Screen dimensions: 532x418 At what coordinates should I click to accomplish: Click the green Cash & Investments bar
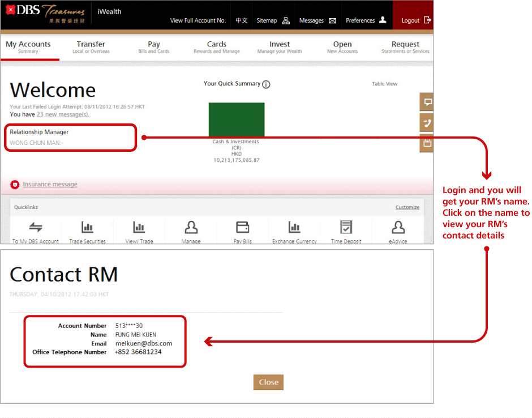[x=236, y=120]
